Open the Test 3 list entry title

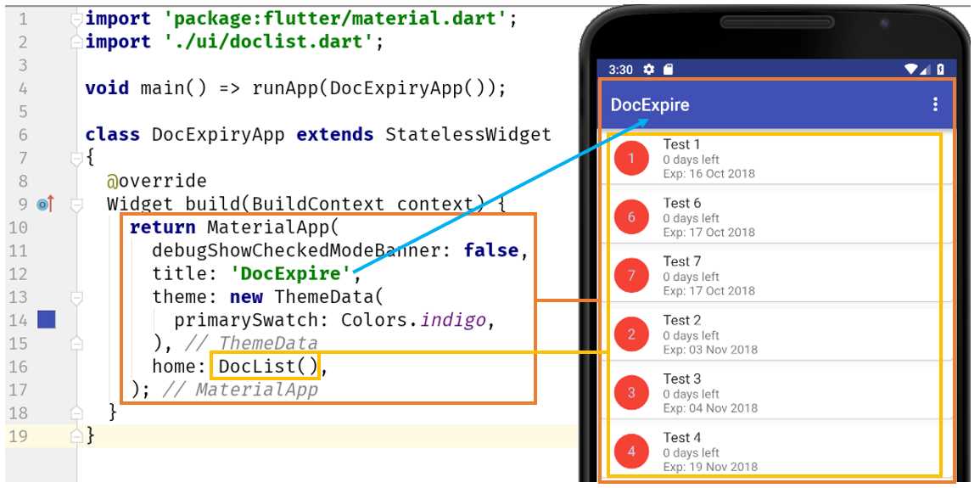pyautogui.click(x=682, y=379)
